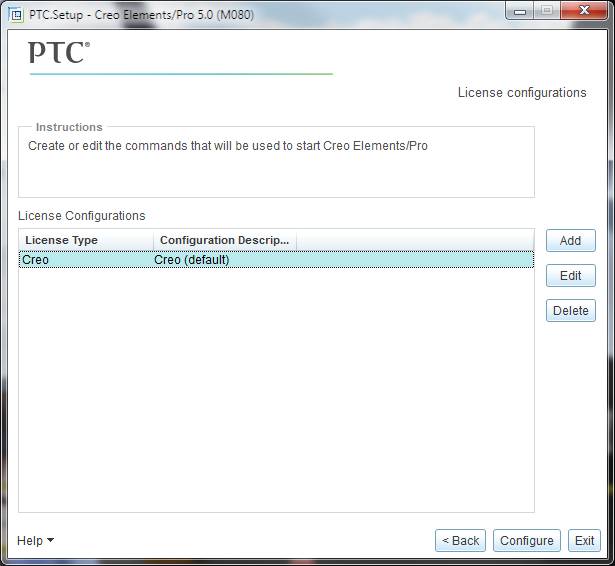Select the Creo (default) description cell
This screenshot has height=566, width=615.
click(x=224, y=260)
